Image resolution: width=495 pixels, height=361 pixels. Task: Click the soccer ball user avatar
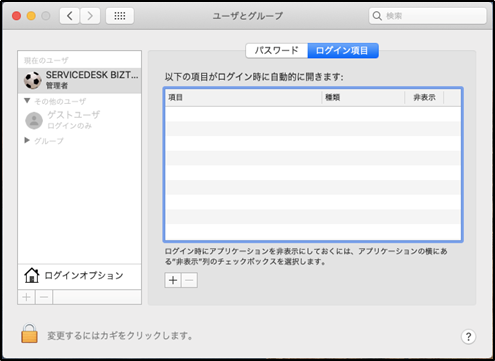pos(33,80)
